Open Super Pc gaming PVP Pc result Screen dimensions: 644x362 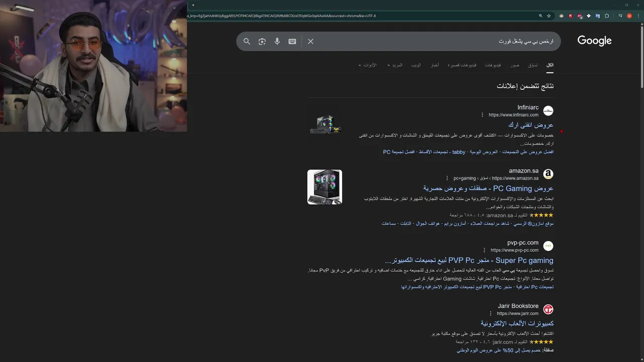[469, 260]
